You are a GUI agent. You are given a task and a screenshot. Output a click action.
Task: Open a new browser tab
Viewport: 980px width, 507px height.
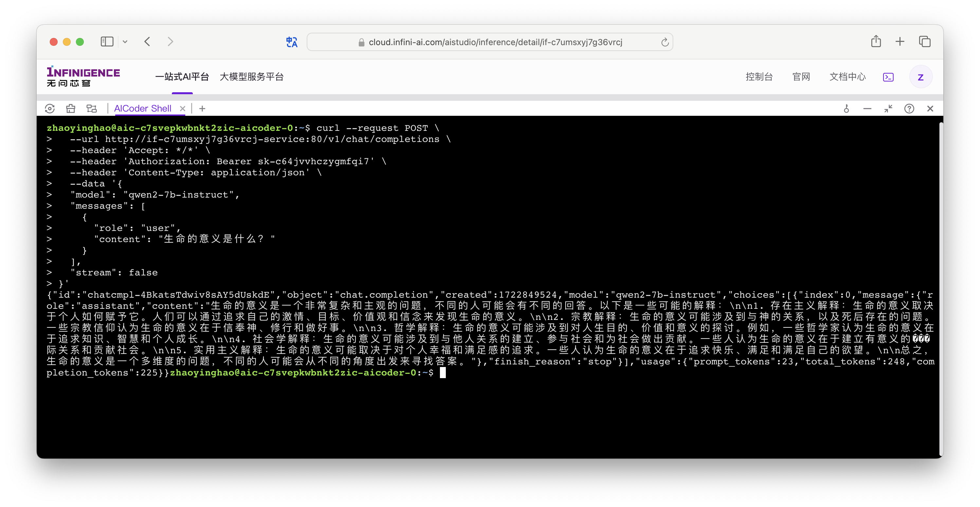900,42
